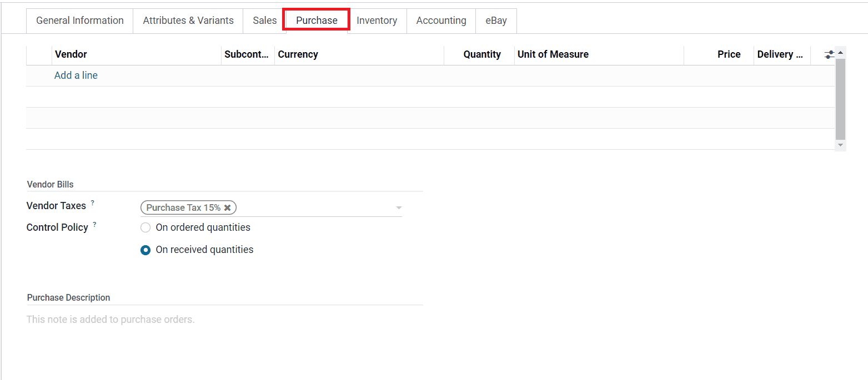Click Add a line in vendor table
Viewport: 868px width, 380px height.
(76, 75)
